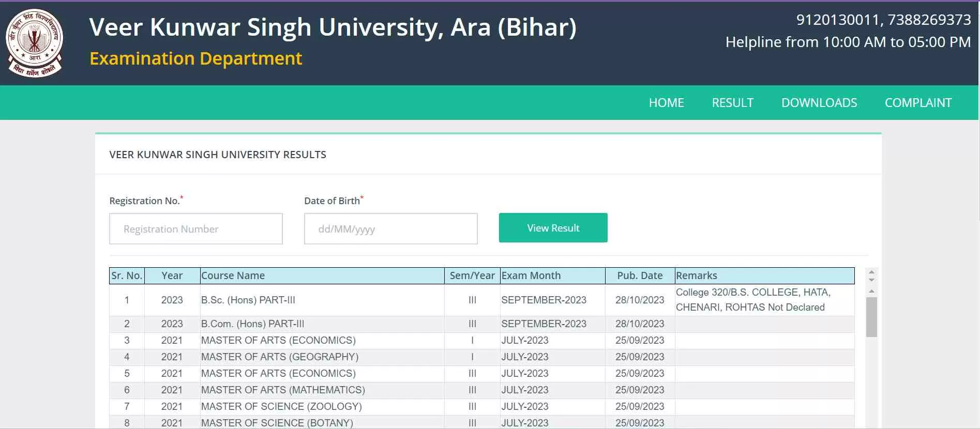
Task: Select MASTER OF ARTS (MATHEMATICS) row
Action: 481,390
